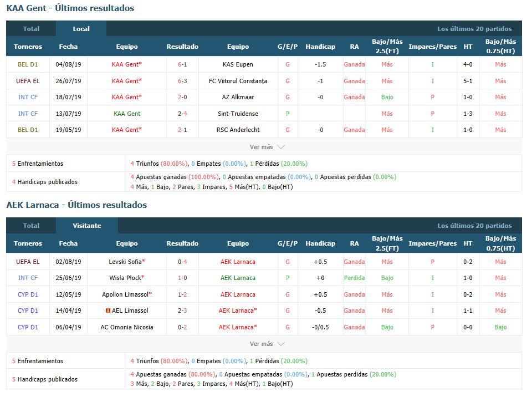Click KAA Gent in the 13/07/19 row
The image size is (532, 397).
(127, 114)
